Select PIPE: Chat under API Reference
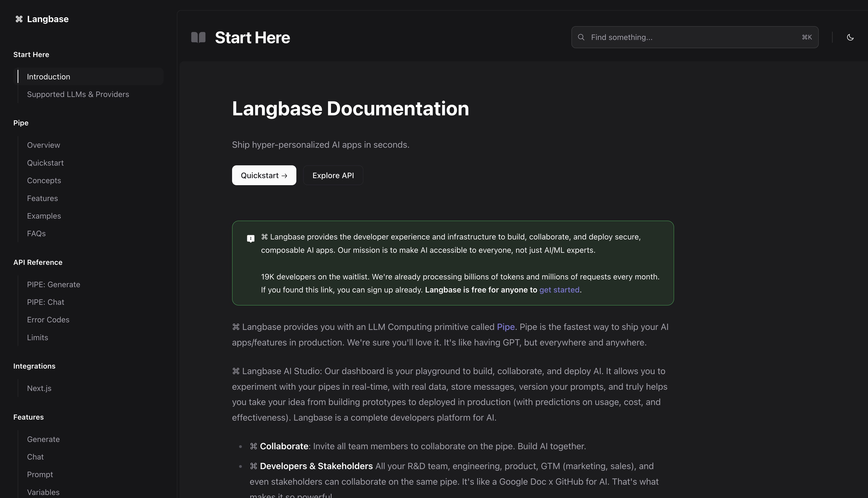Screen dimensions: 868x498 tap(45, 302)
